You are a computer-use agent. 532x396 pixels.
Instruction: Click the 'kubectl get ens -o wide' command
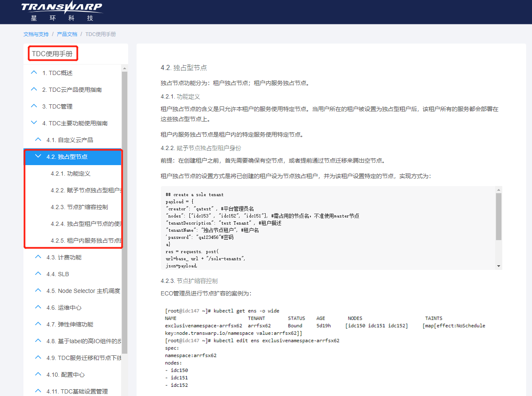pos(246,311)
